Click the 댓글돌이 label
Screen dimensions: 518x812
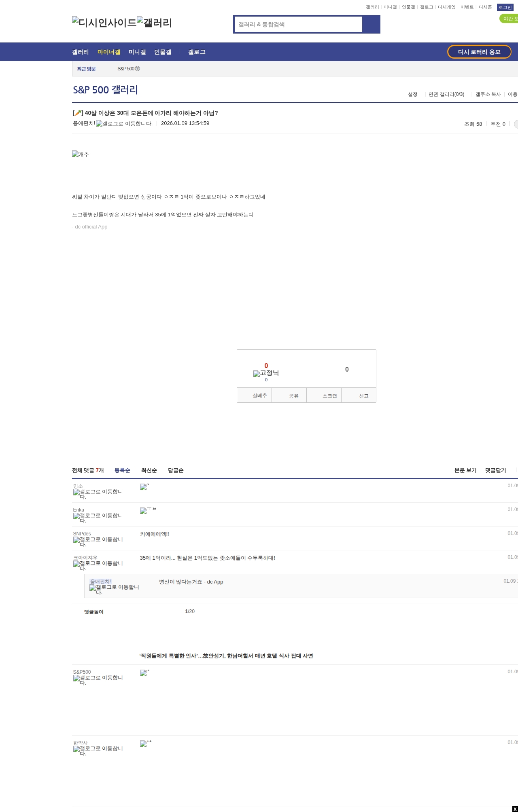(94, 612)
